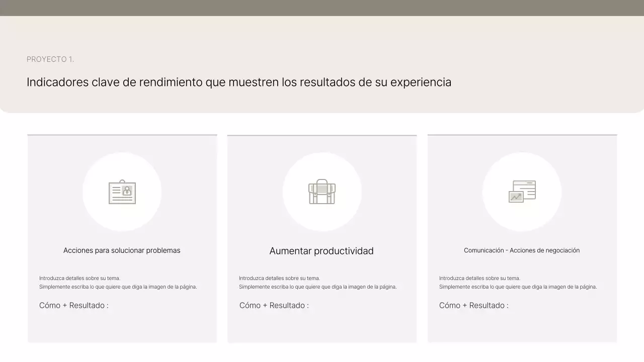Select the description text on the middle card

(317, 282)
